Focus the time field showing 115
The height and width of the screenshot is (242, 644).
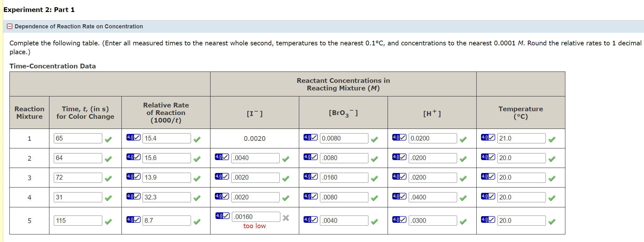pos(78,221)
